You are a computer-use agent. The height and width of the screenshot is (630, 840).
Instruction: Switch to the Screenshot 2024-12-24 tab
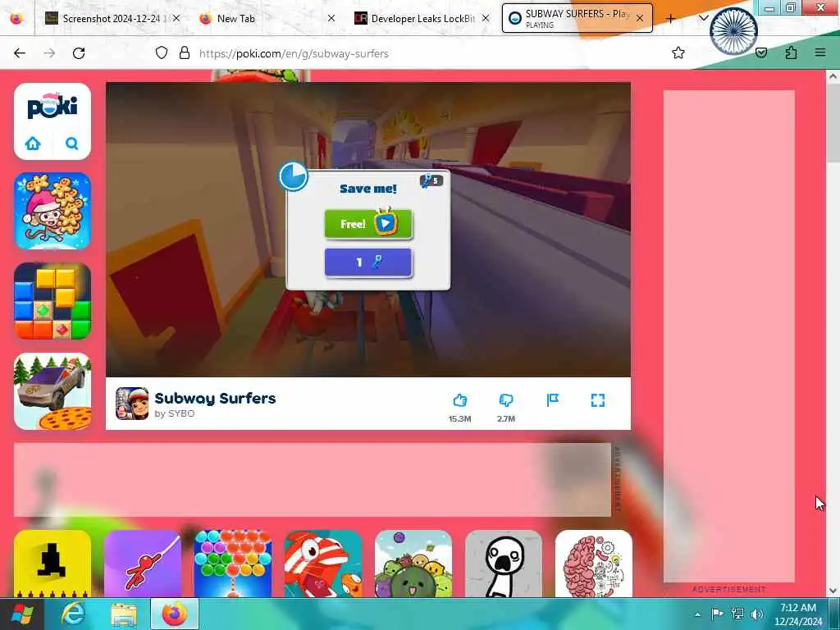pos(111,18)
